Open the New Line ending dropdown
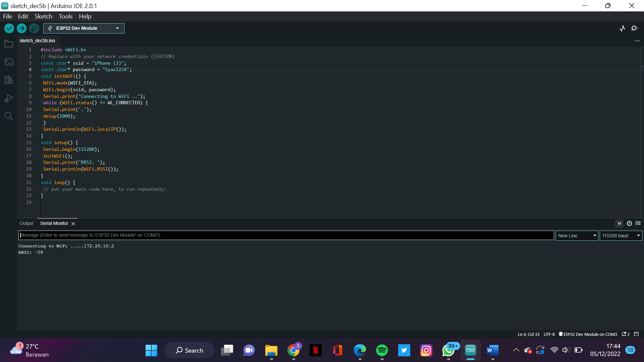The image size is (644, 362). (x=577, y=236)
